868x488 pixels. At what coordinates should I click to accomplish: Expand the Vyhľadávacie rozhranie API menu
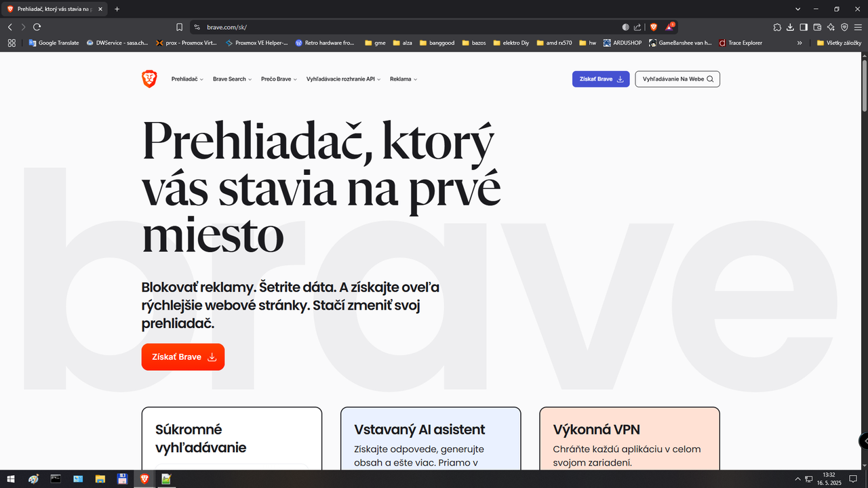[343, 79]
